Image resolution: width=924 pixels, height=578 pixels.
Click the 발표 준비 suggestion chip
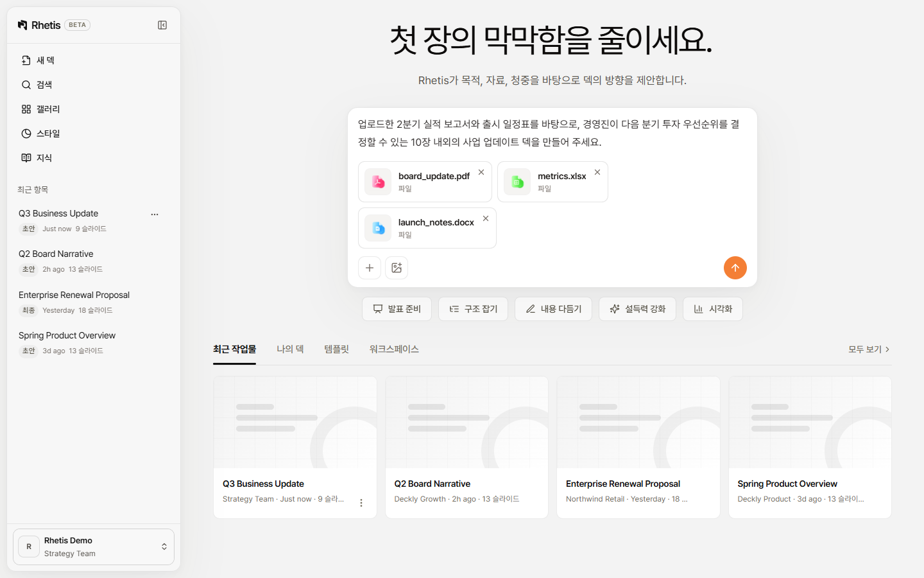pyautogui.click(x=397, y=309)
